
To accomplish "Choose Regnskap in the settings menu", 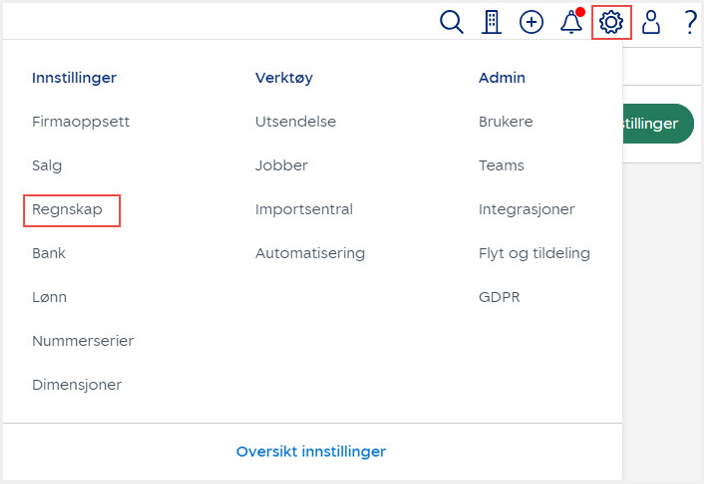I will (67, 210).
